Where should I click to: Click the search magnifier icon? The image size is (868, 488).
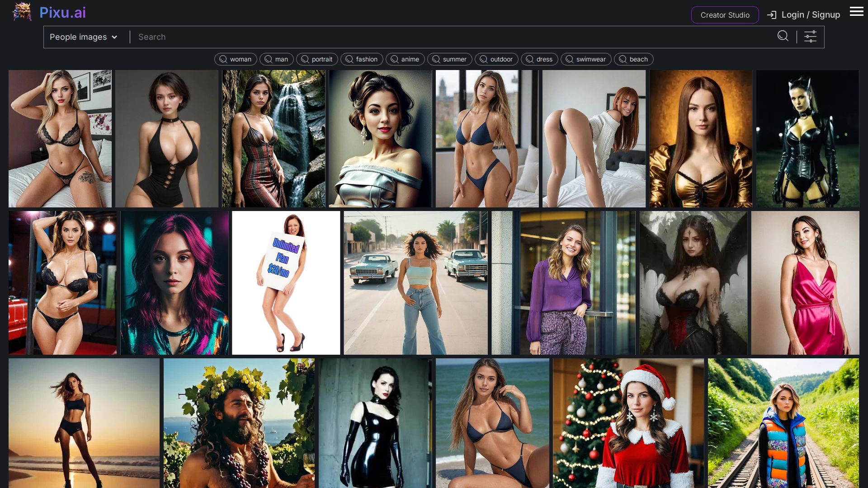[x=783, y=36]
